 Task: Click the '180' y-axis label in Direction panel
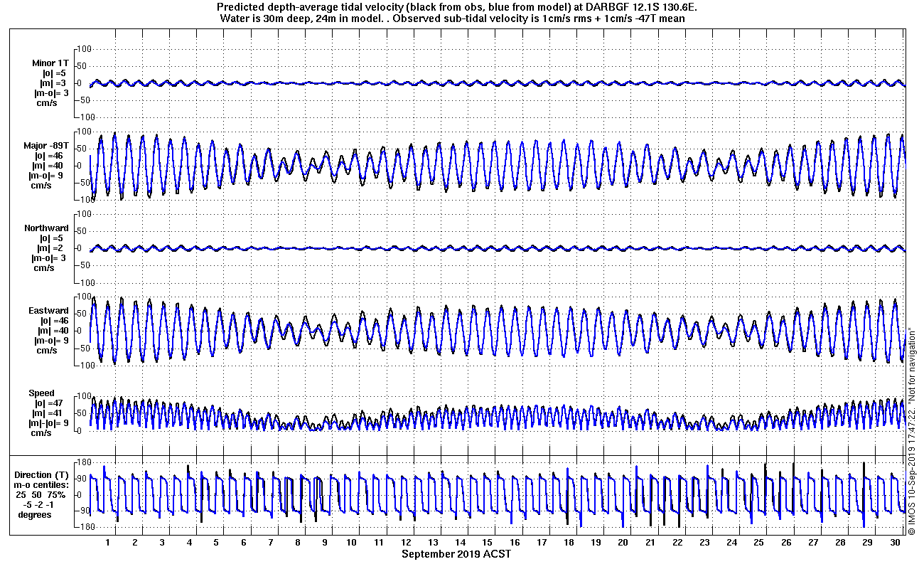[x=85, y=462]
